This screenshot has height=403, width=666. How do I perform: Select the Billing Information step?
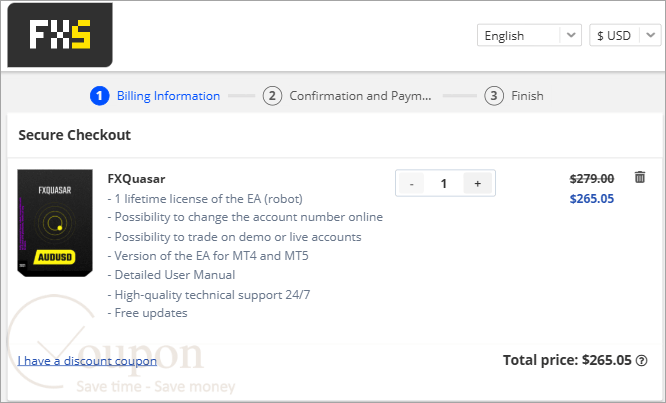coord(155,96)
